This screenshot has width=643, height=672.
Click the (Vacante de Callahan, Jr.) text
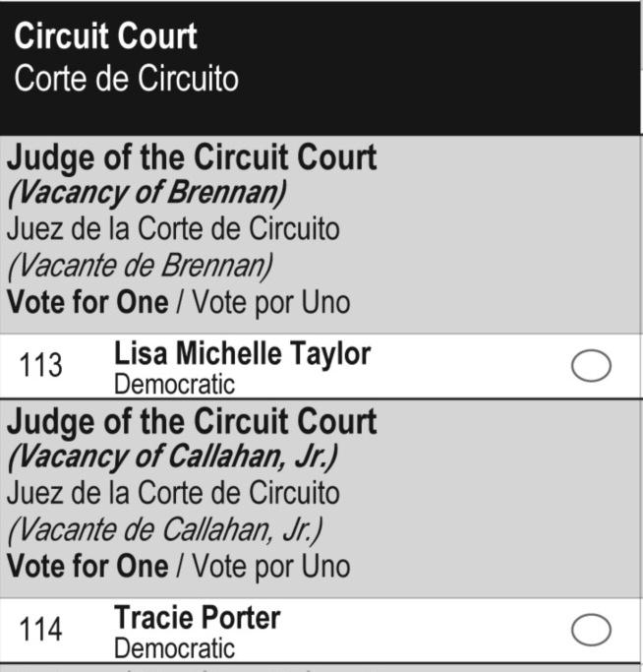pyautogui.click(x=165, y=530)
